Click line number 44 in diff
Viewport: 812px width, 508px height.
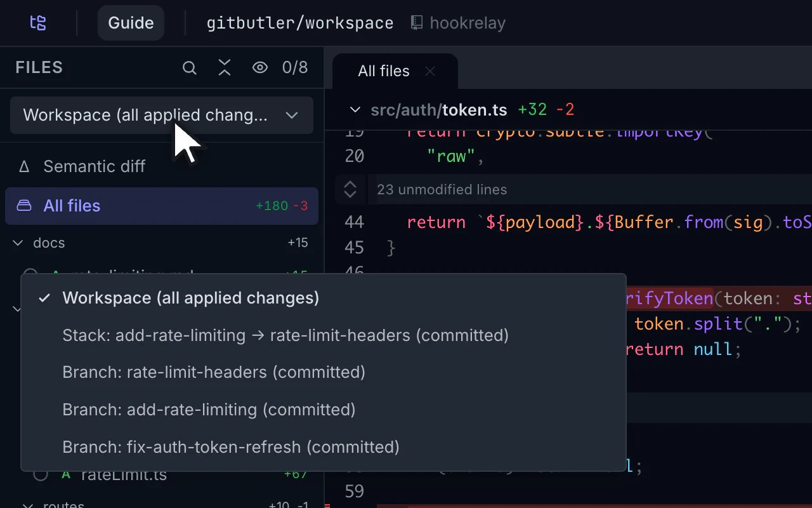(x=355, y=222)
